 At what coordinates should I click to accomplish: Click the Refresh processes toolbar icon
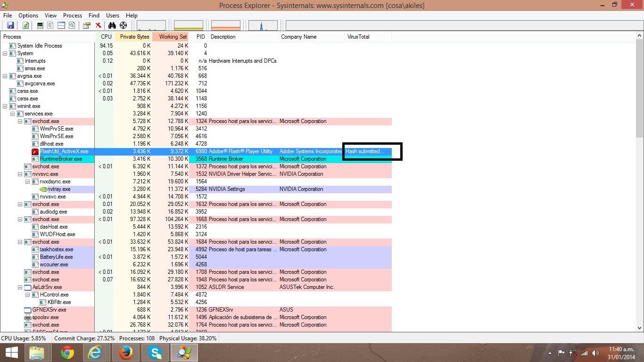coord(25,25)
